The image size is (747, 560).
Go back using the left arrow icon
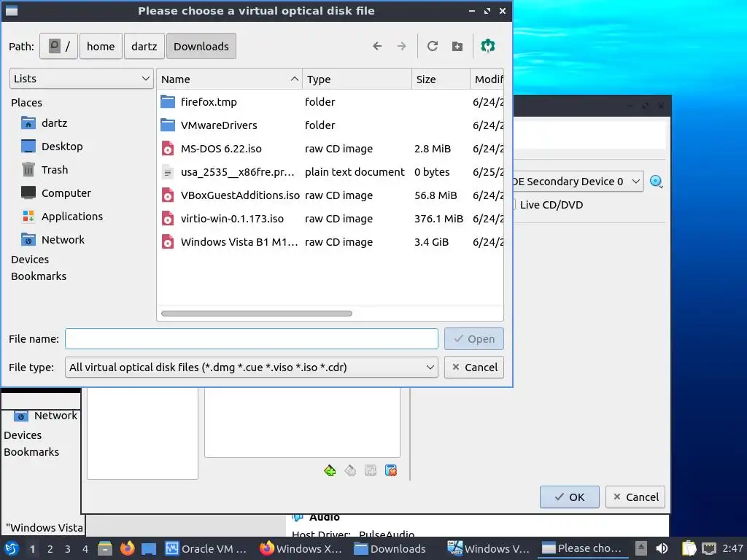pos(377,46)
